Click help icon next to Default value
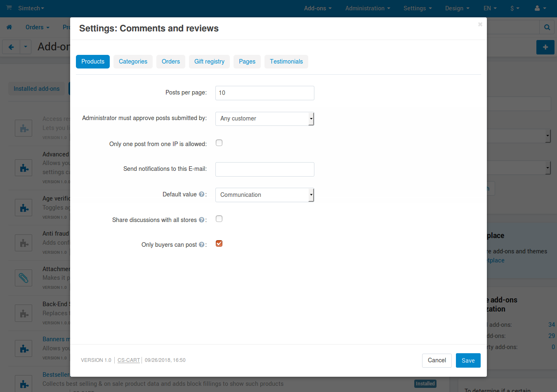 (201, 194)
